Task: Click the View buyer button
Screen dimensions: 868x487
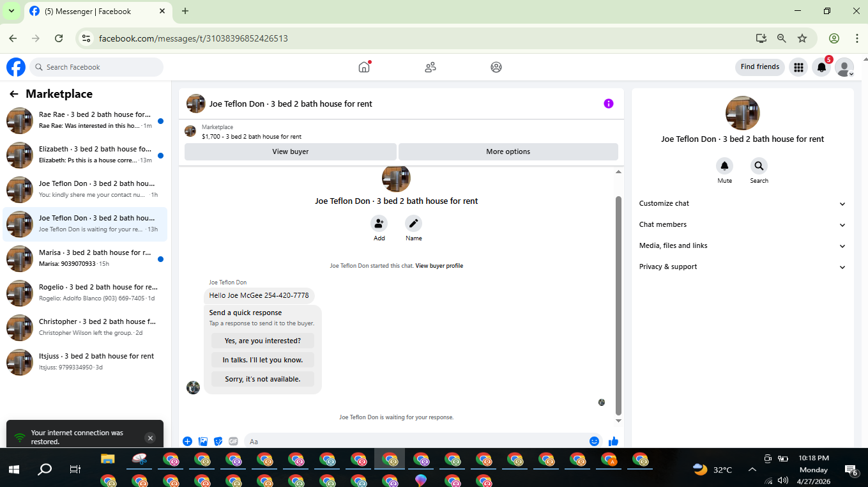Action: pos(291,151)
